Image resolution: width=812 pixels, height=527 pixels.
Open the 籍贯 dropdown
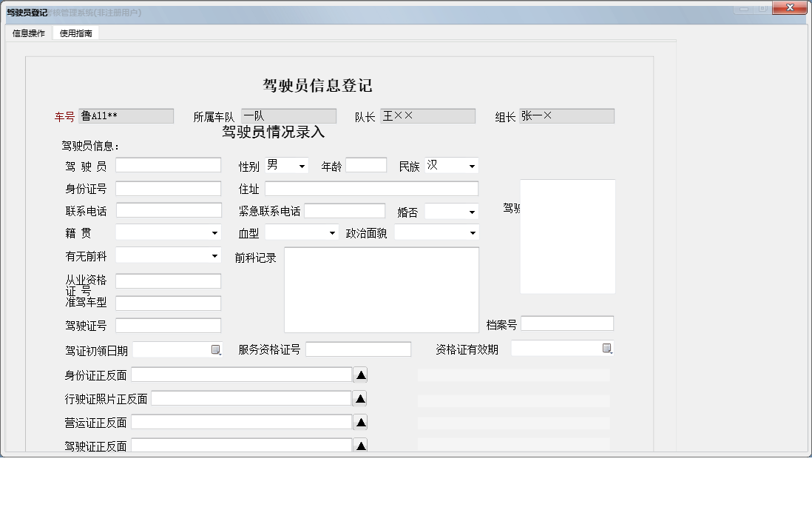216,232
